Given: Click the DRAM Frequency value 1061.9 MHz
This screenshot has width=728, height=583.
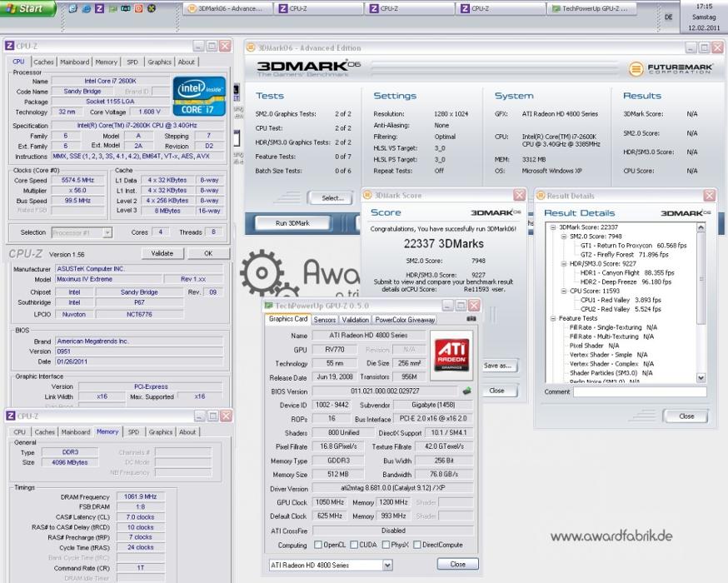Looking at the screenshot, I should (141, 496).
